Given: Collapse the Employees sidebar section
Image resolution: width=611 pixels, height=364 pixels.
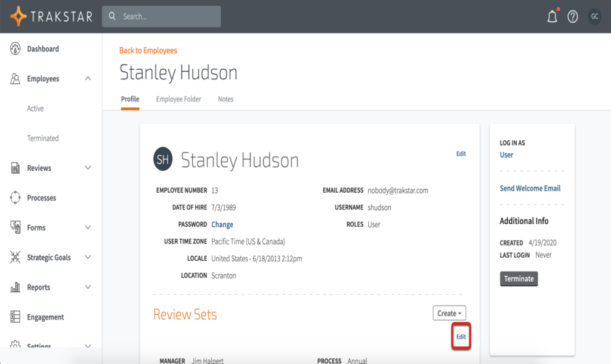Looking at the screenshot, I should coord(88,79).
